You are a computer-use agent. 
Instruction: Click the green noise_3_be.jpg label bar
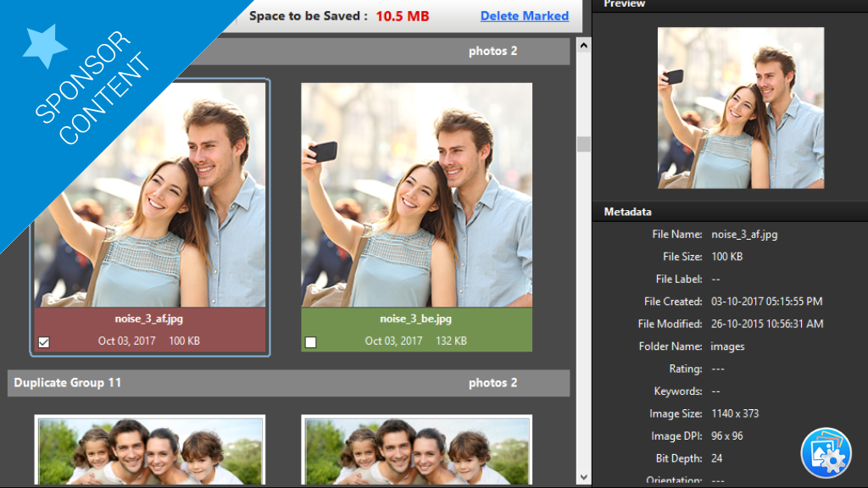(x=416, y=330)
